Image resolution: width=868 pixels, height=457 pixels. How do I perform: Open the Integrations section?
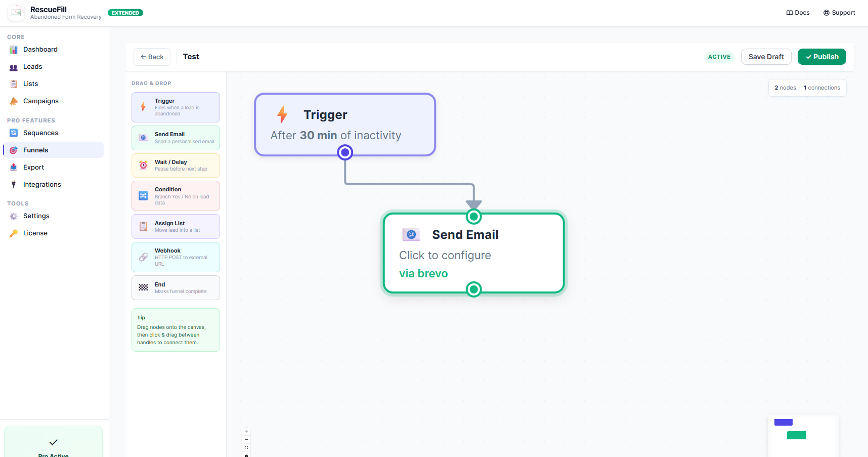point(42,184)
